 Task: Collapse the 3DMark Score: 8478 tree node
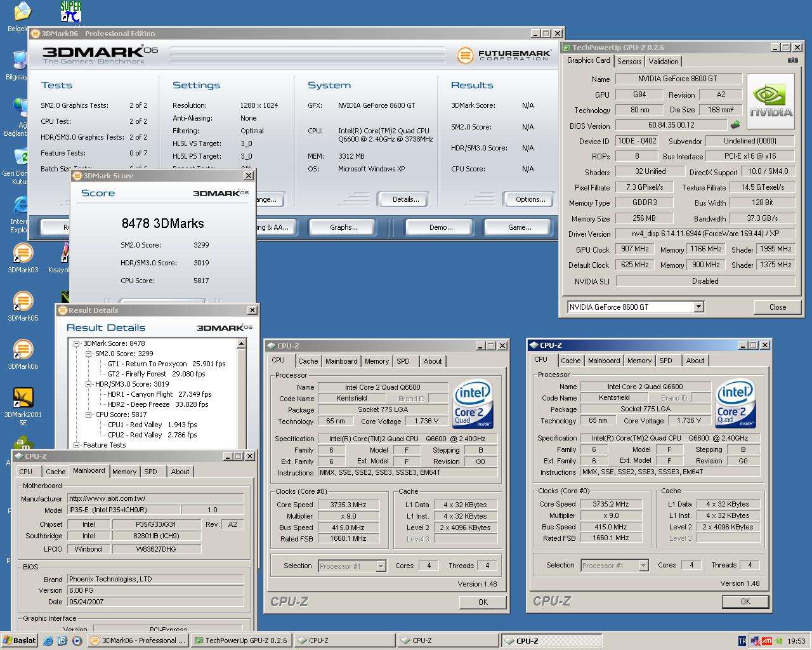pos(77,343)
